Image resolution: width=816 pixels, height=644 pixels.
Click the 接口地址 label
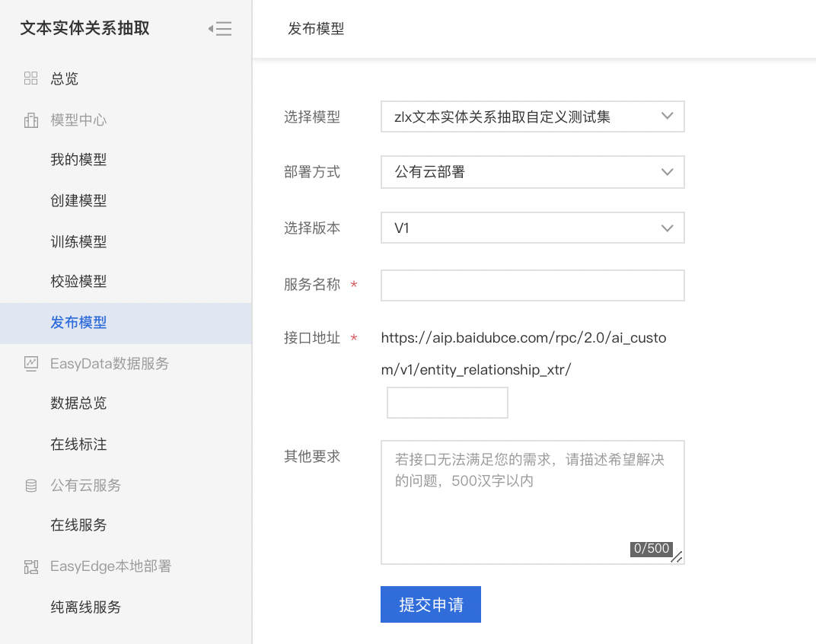312,338
